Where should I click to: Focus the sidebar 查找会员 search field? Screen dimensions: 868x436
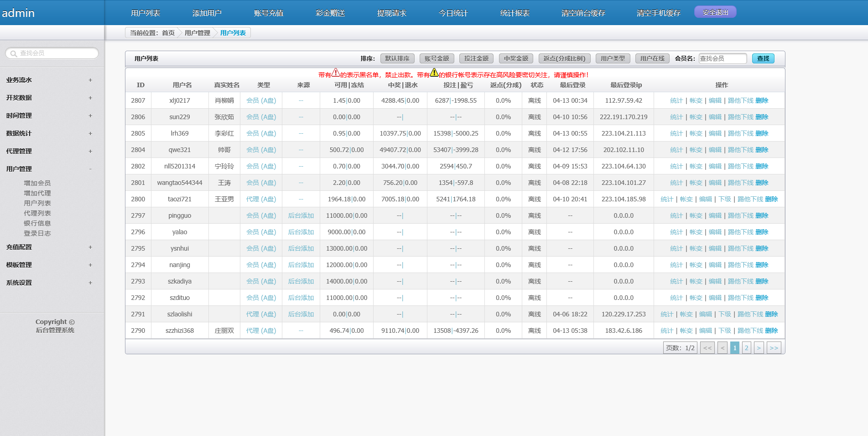pos(52,53)
